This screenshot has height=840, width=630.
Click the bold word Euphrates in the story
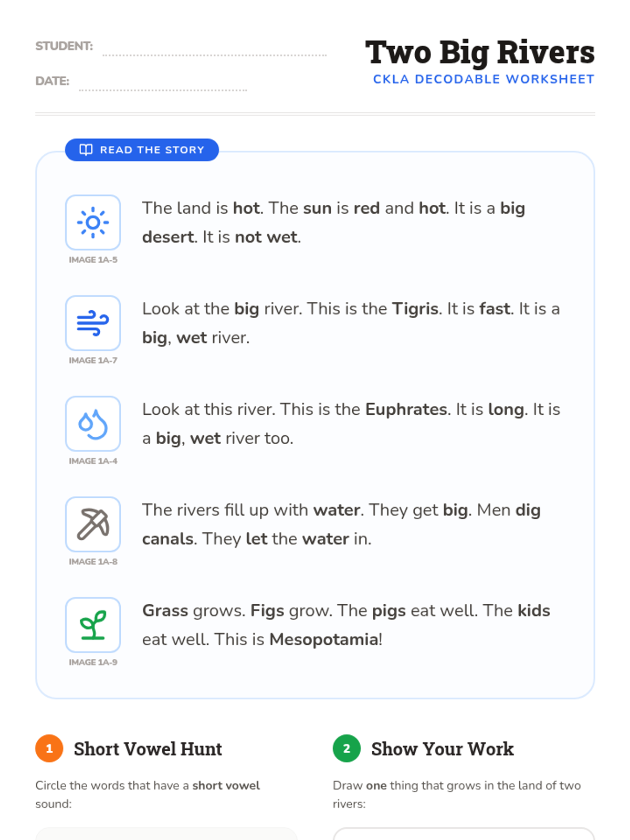pos(407,409)
